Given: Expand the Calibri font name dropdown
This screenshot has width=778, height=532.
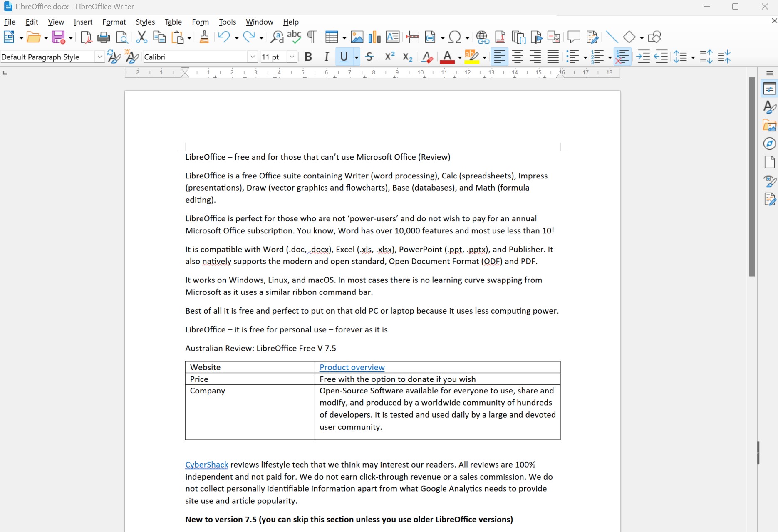Looking at the screenshot, I should click(x=253, y=57).
